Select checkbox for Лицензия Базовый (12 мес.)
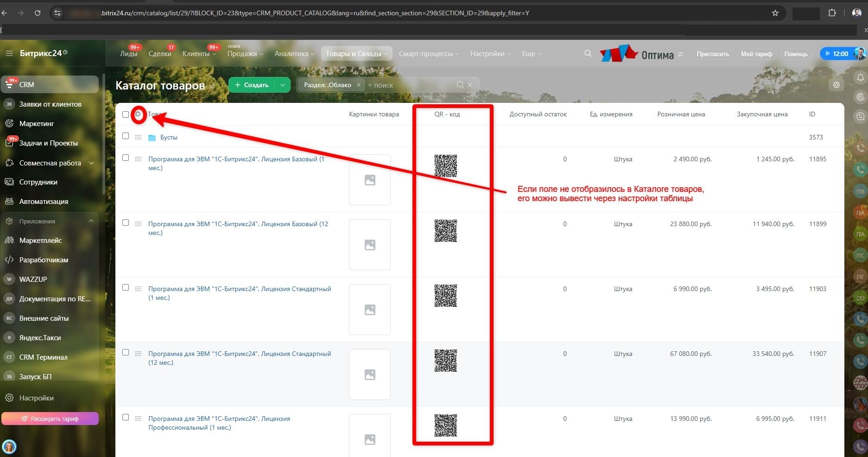 (126, 222)
